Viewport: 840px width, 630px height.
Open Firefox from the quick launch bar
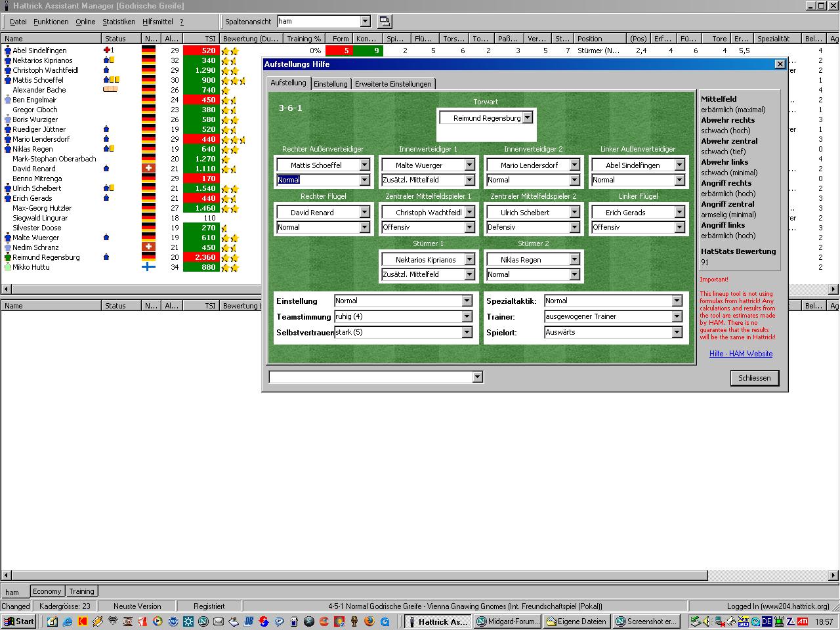[369, 621]
